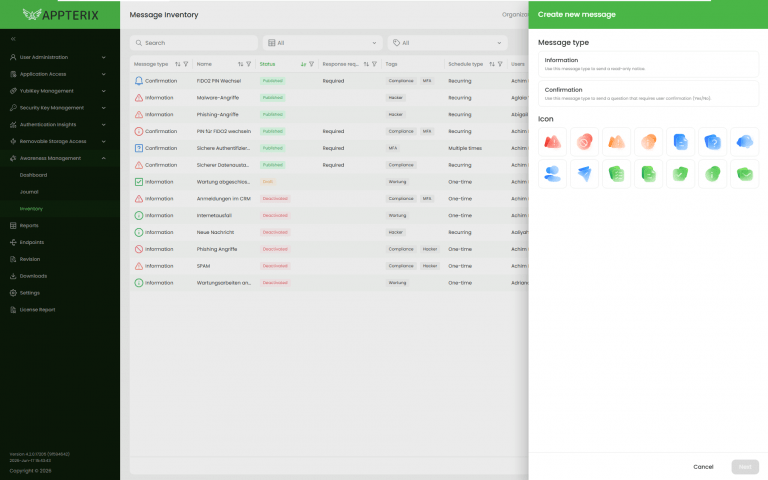Sort the table by Schedule type
The image size is (768, 480).
point(492,64)
